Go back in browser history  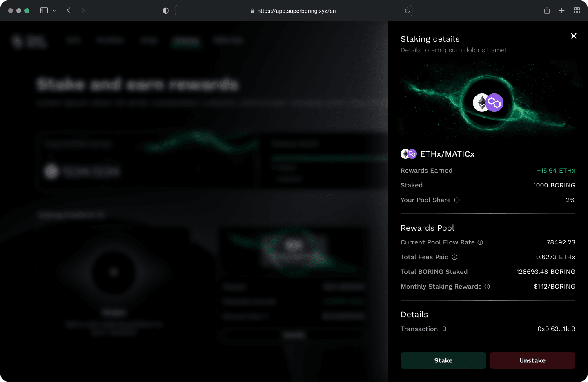(69, 11)
